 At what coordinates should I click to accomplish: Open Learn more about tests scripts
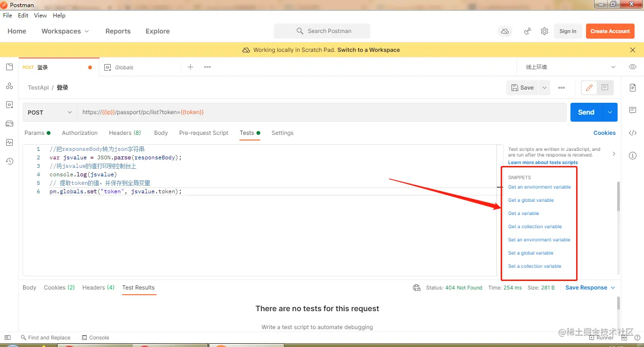click(x=543, y=163)
